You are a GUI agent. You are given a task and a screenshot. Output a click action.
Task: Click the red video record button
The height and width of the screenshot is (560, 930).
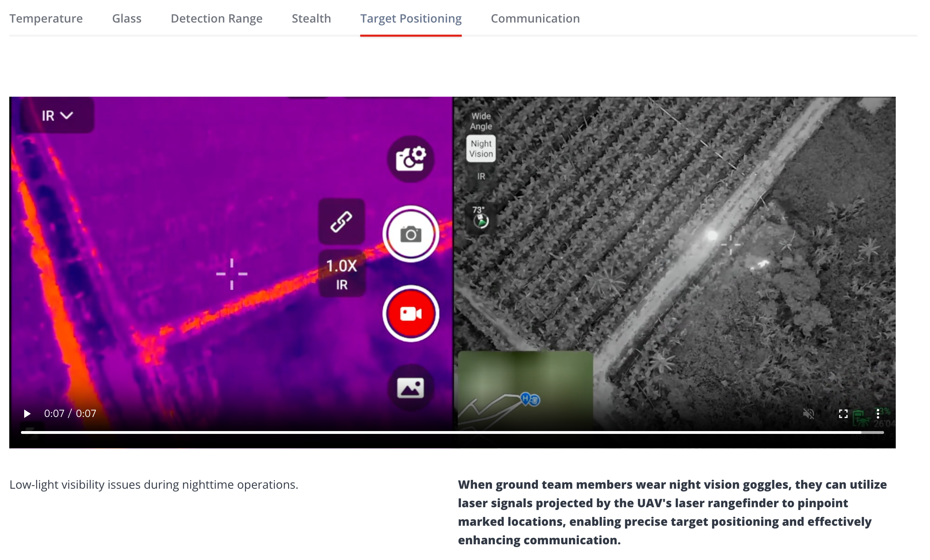[411, 314]
